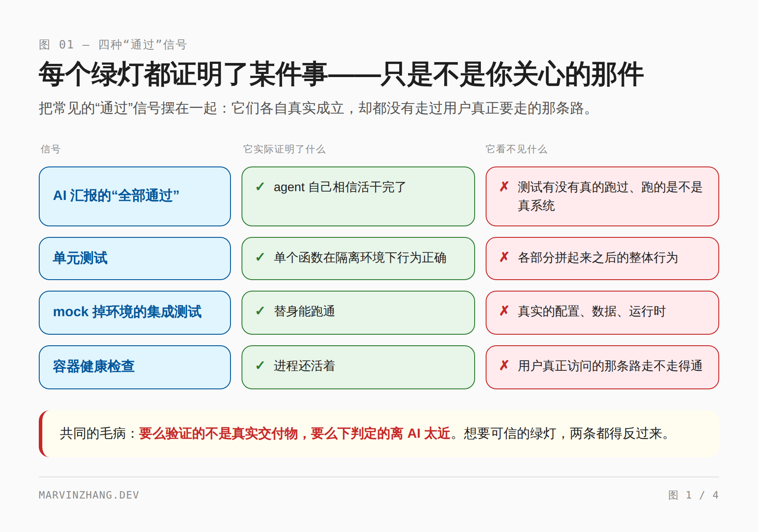Click the text '用户真正访问的那条路走不走得通'
Screen dimensions: 758x532
(610, 366)
